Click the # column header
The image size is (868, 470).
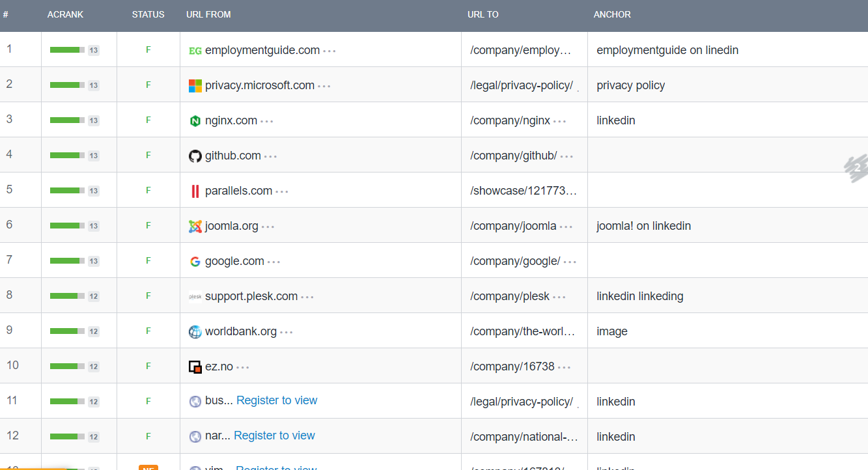pyautogui.click(x=5, y=14)
